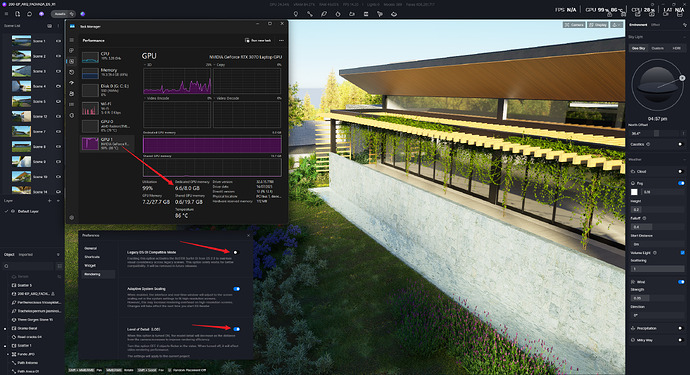Viewport: 690px width, 375px height.
Task: Open Task Manager App history icon
Action: coord(72,72)
